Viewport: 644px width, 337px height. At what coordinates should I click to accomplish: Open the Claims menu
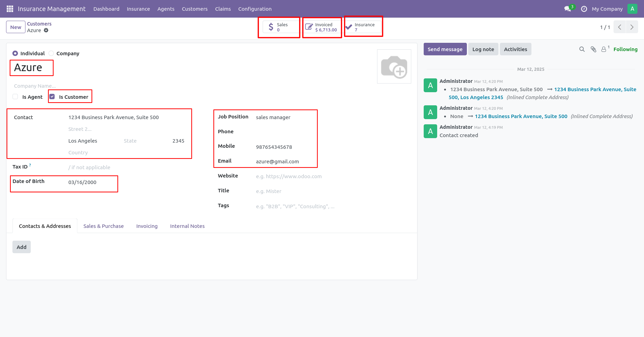(223, 9)
